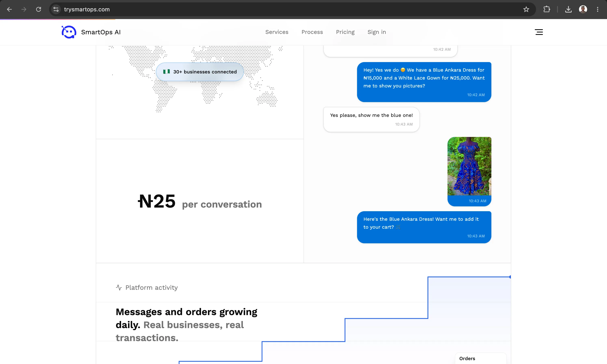Image resolution: width=607 pixels, height=364 pixels.
Task: Click the 30+ businesses connected badge
Action: point(200,72)
